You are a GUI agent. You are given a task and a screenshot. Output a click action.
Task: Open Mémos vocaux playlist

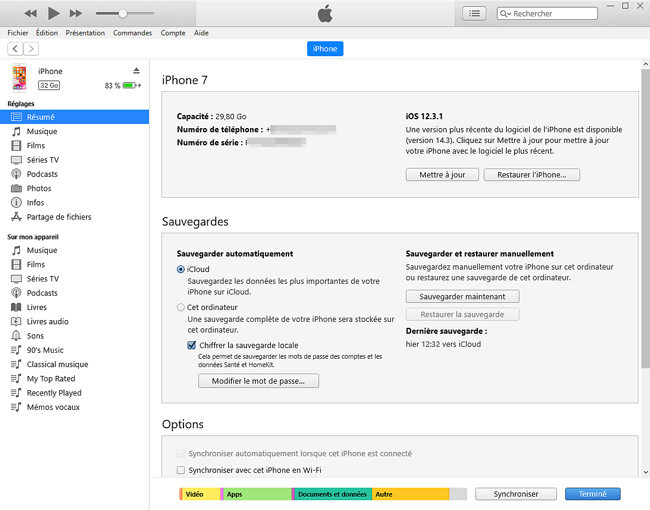pyautogui.click(x=53, y=407)
